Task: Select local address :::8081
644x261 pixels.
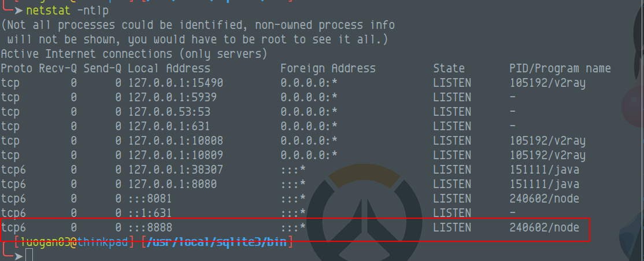Action: point(150,199)
